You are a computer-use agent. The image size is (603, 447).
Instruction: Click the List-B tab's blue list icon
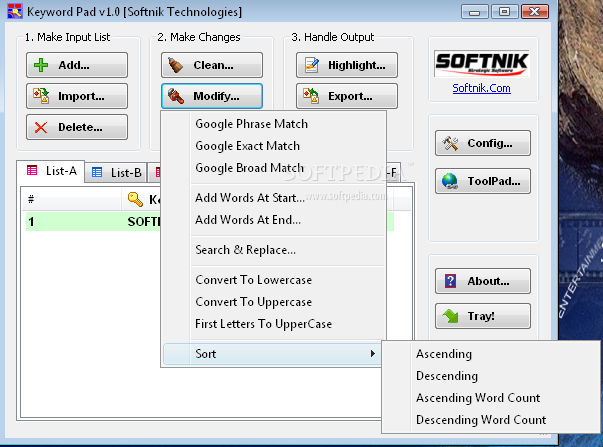(x=97, y=172)
